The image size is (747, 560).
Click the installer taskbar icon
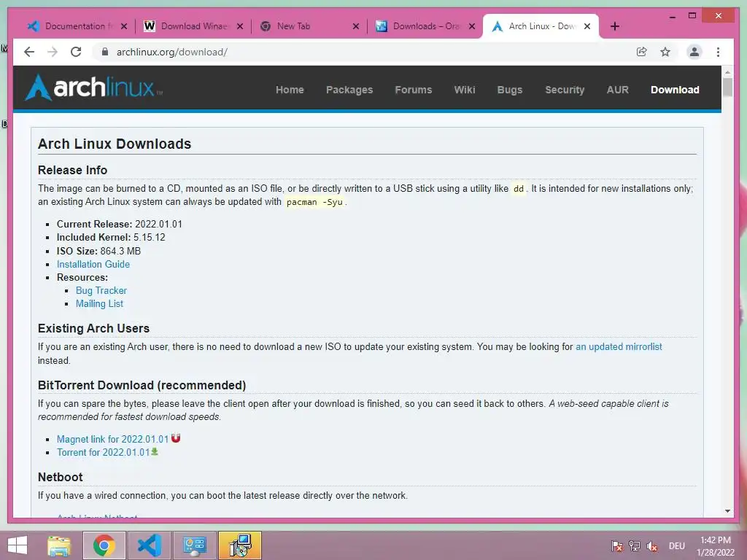pyautogui.click(x=239, y=545)
